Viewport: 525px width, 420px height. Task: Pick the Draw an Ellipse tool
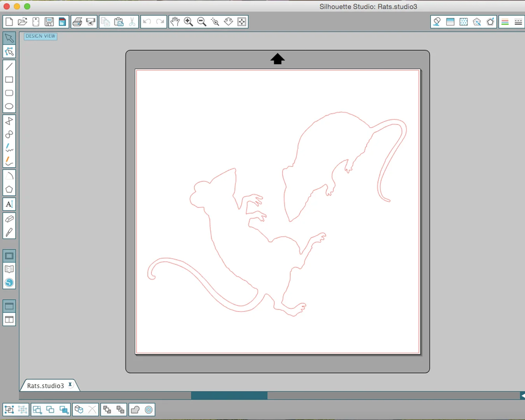click(9, 106)
